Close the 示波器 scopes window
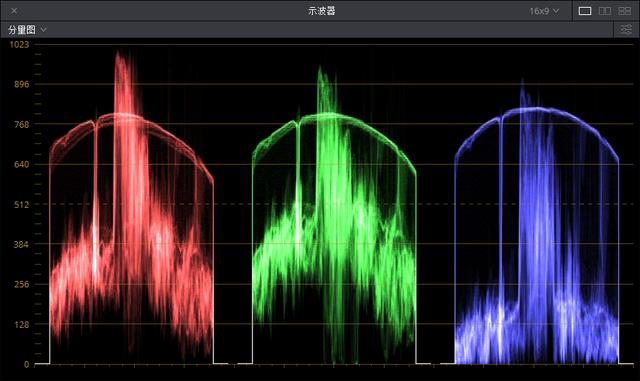640x381 pixels. (x=14, y=11)
